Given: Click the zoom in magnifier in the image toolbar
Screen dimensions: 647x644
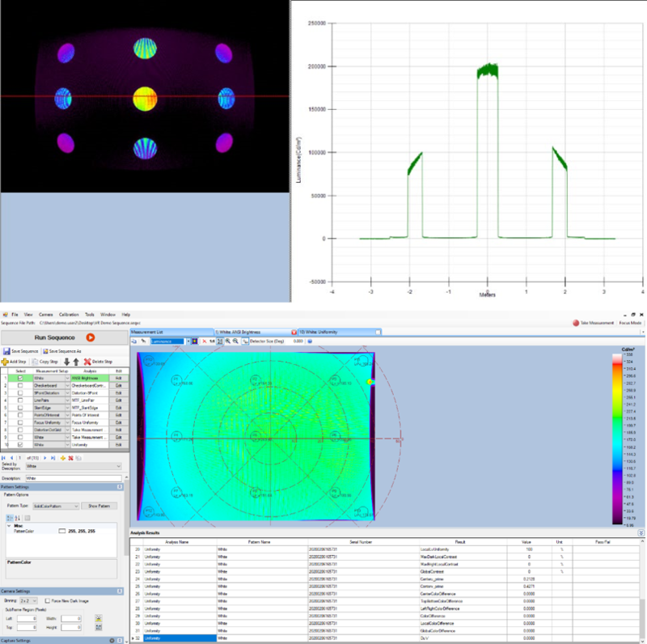Looking at the screenshot, I should coord(228,341).
